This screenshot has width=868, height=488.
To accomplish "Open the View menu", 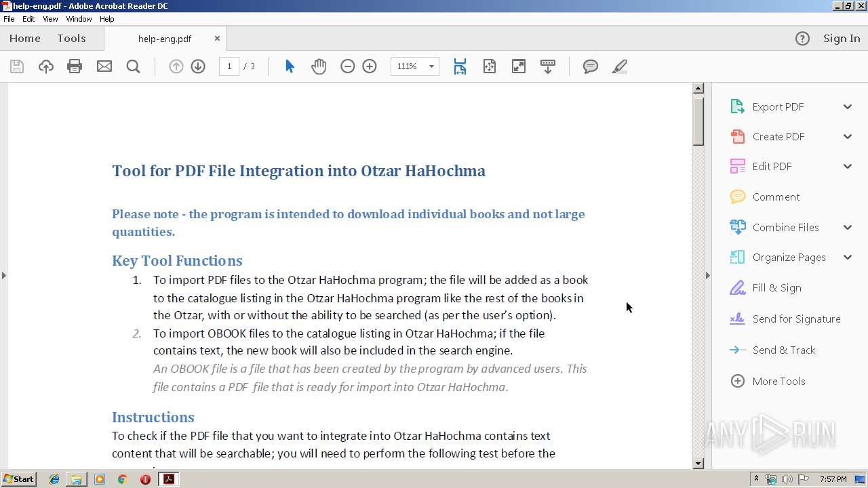I will click(x=50, y=19).
